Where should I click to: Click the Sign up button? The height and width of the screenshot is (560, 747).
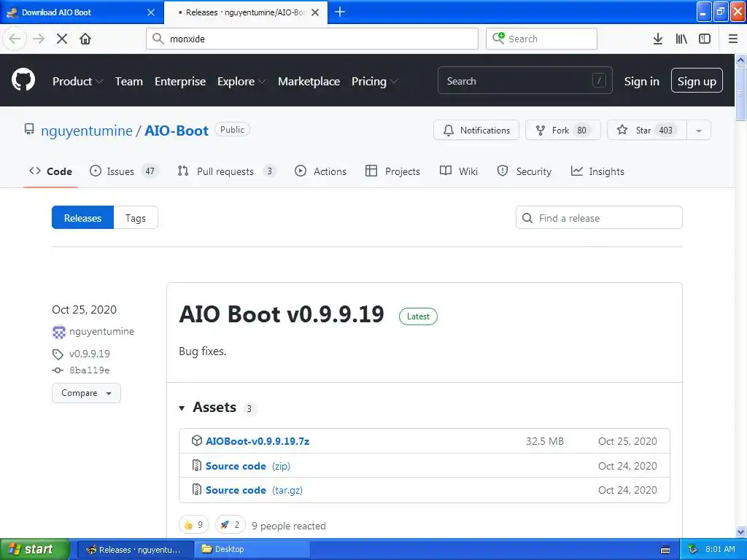click(697, 80)
